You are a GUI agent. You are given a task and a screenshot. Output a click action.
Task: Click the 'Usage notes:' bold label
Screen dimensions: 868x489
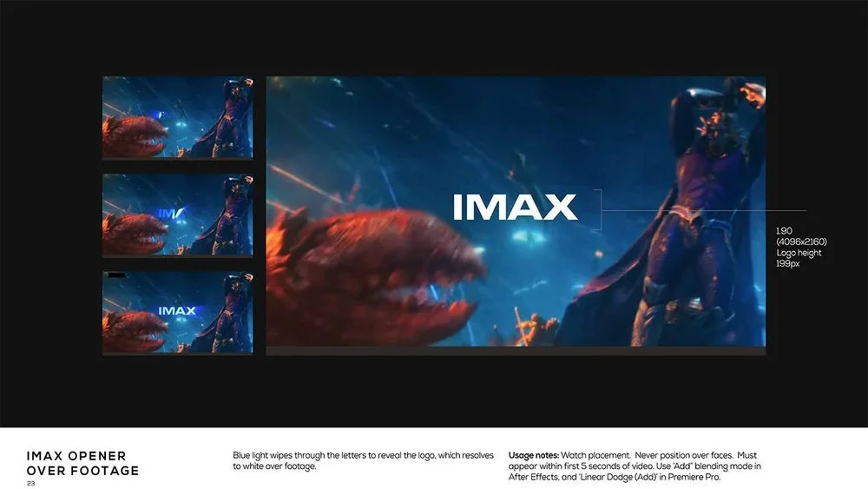(x=534, y=455)
